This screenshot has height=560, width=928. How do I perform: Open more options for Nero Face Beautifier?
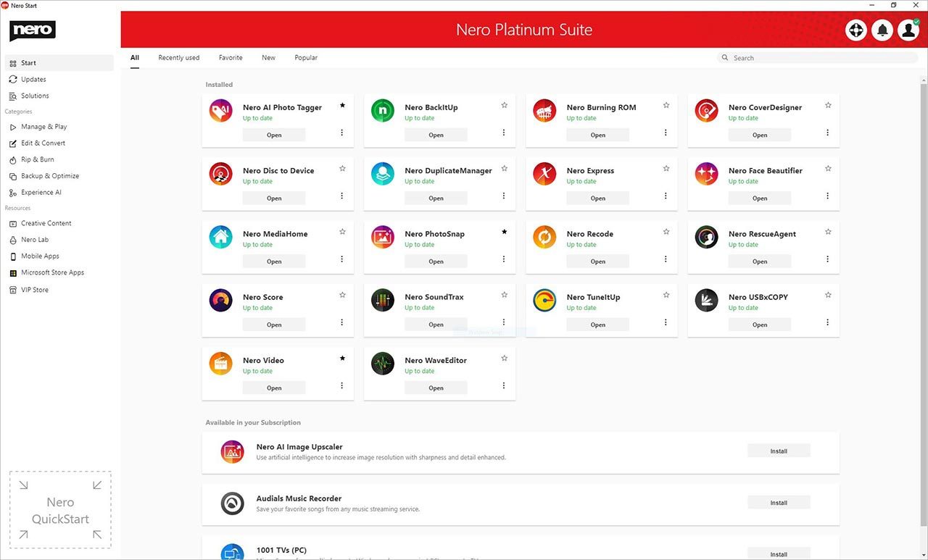[x=828, y=196]
